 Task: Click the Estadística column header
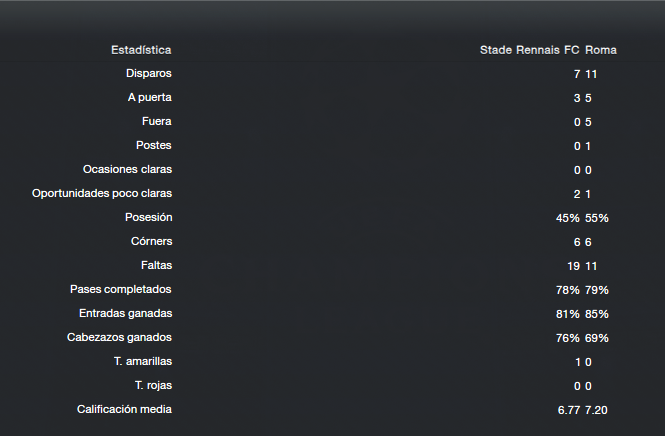[x=141, y=50]
